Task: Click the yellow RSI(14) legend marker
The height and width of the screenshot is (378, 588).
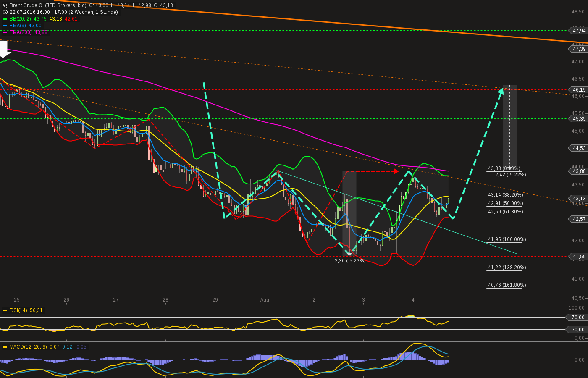Action: [x=5, y=310]
